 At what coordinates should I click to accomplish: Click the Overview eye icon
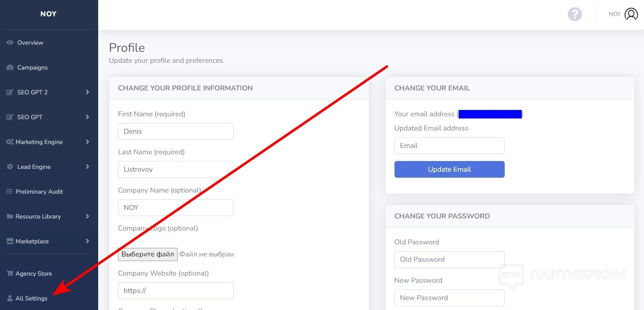tap(10, 43)
